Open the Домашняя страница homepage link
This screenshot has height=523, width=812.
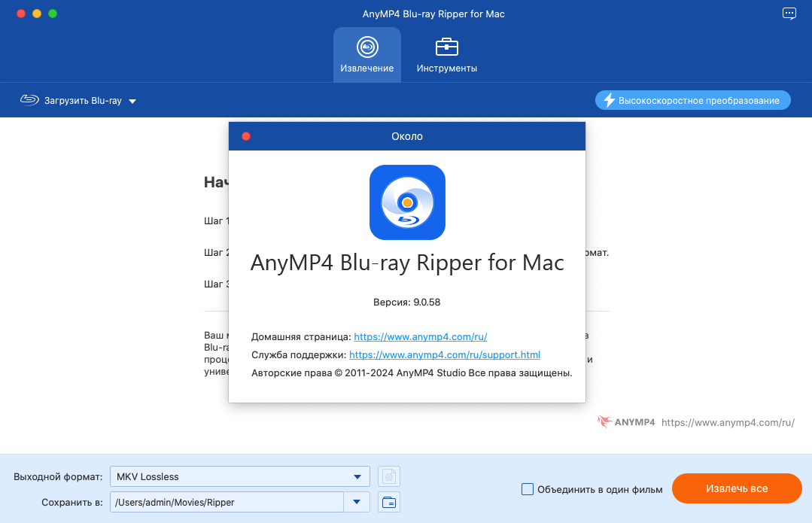pyautogui.click(x=425, y=336)
